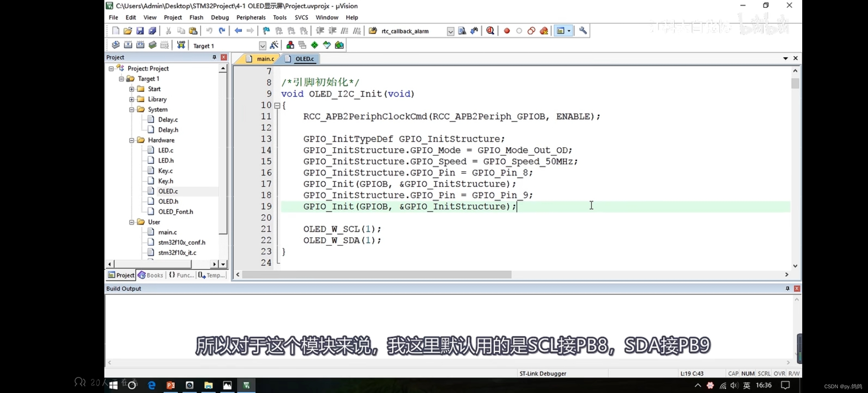The width and height of the screenshot is (868, 393).
Task: Collapse the Target 1 tree node
Action: tap(121, 79)
